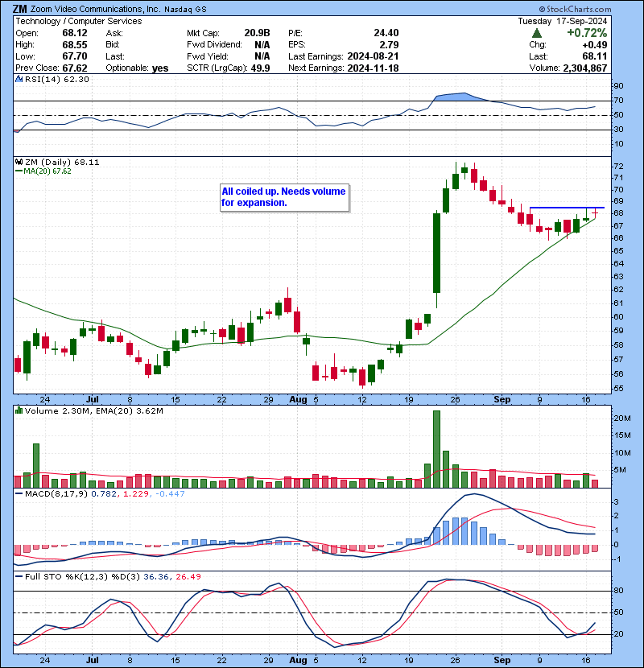Click the Low value 67.70

[x=75, y=56]
